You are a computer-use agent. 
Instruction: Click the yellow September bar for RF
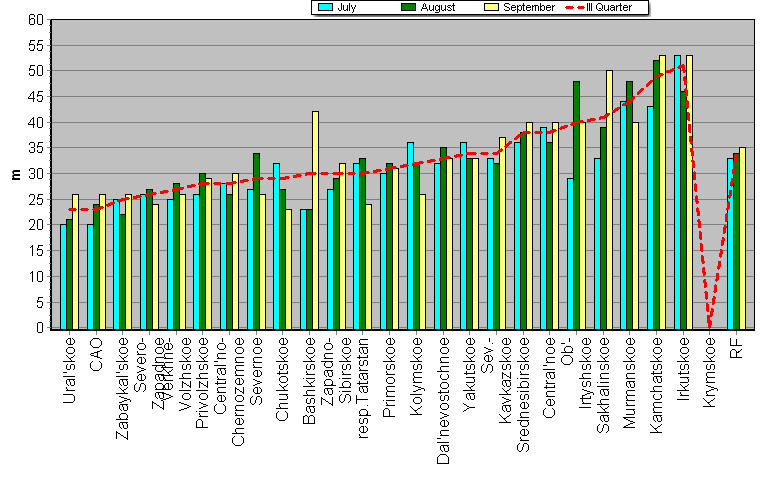tap(742, 238)
